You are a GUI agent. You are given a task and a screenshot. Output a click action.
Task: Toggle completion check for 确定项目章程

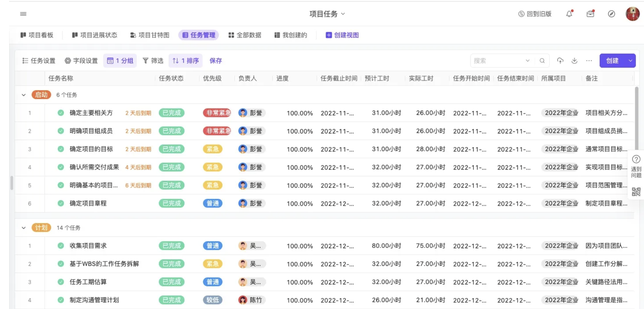pos(61,203)
